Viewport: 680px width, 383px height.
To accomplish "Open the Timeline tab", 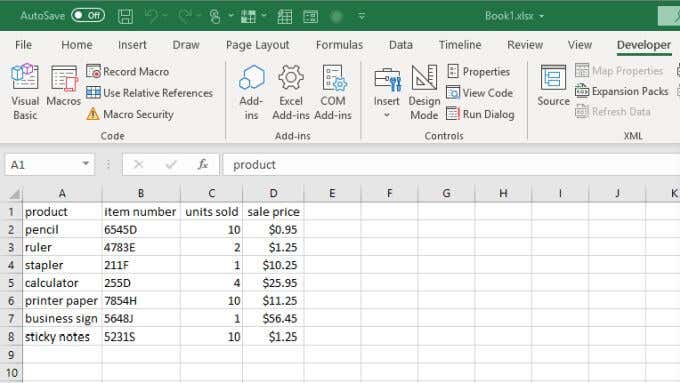I will [460, 45].
